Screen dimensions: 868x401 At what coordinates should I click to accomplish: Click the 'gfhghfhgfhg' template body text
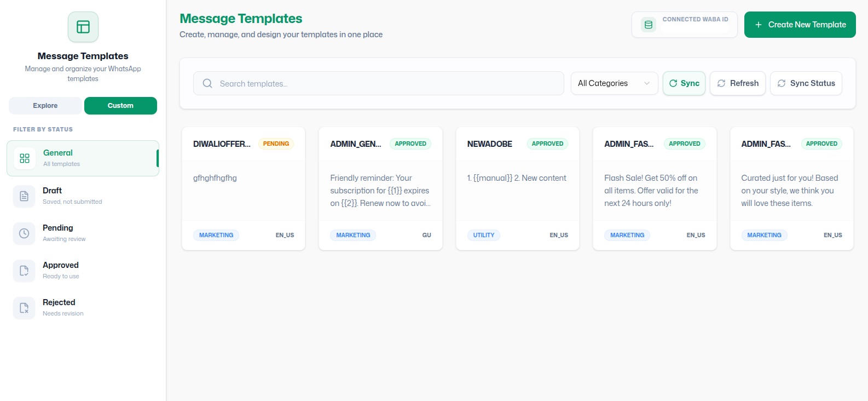tap(215, 178)
